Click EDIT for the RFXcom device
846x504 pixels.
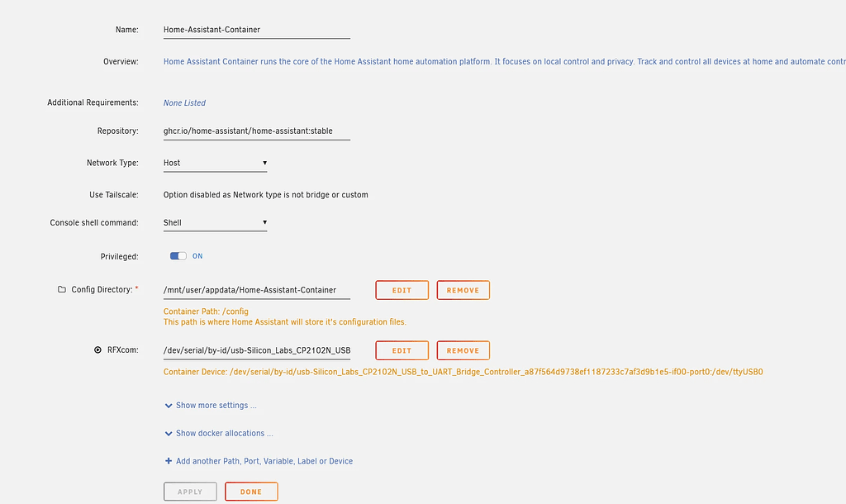[402, 349]
